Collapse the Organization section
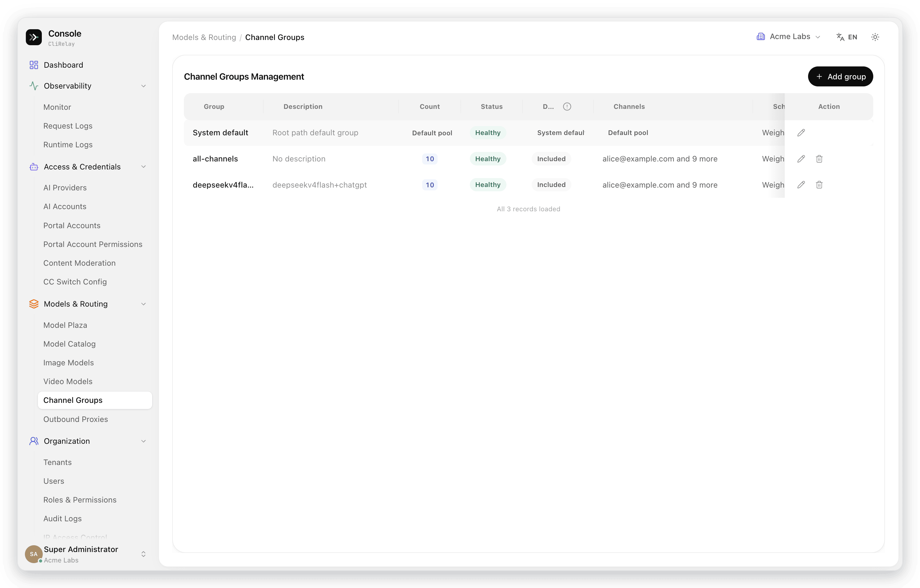The image size is (920, 588). [144, 441]
